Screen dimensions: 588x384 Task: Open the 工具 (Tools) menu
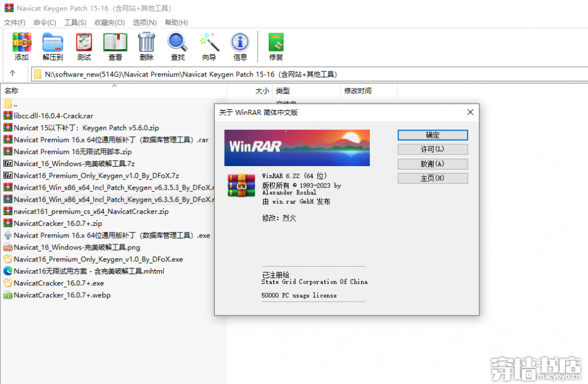(x=75, y=22)
